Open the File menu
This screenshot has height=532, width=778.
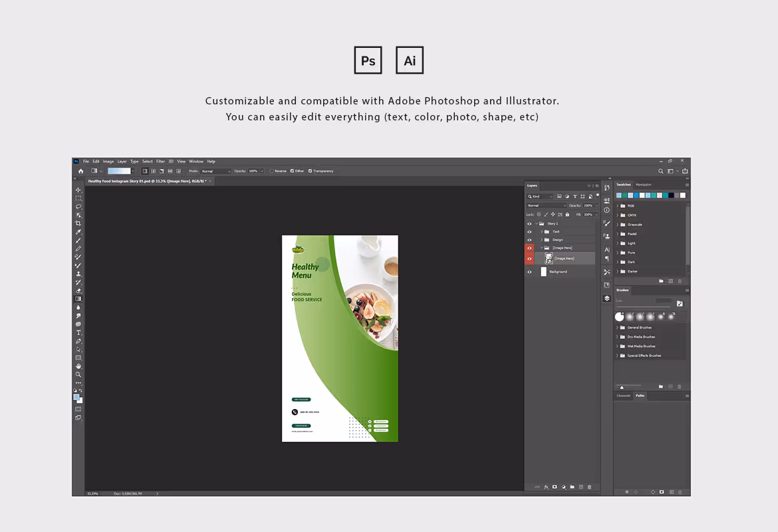pos(86,162)
